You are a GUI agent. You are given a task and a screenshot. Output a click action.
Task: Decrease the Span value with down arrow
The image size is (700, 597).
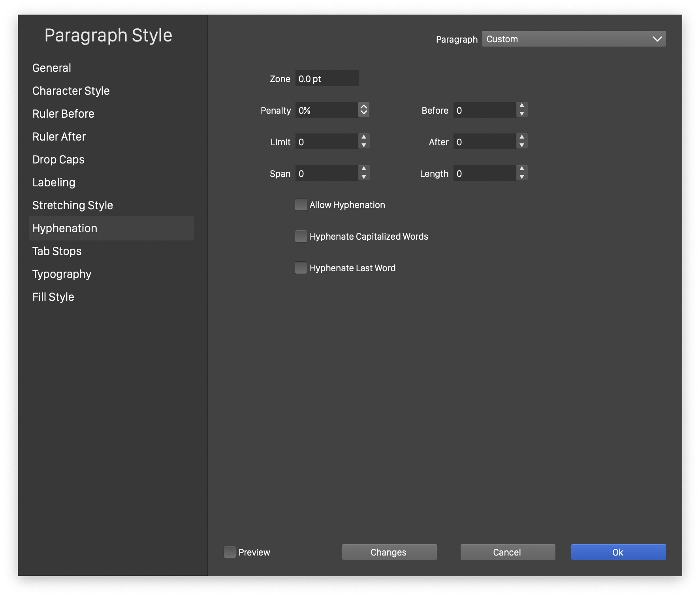[x=363, y=177]
